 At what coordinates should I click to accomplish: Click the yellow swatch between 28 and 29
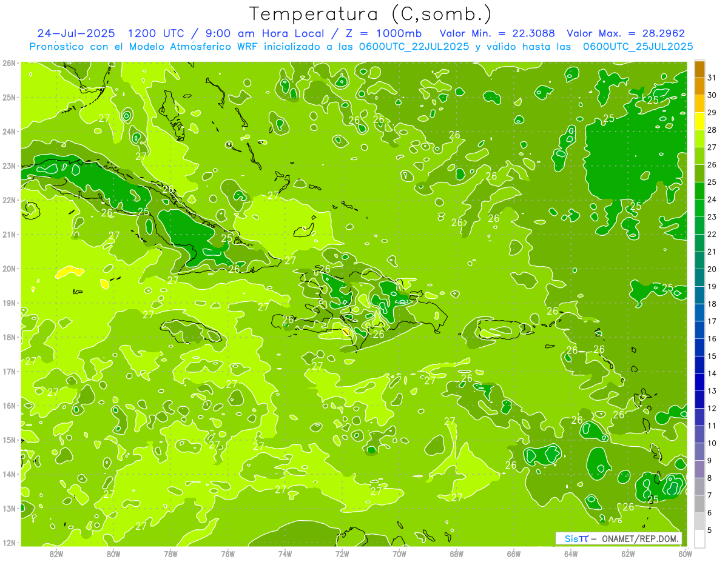click(x=699, y=121)
